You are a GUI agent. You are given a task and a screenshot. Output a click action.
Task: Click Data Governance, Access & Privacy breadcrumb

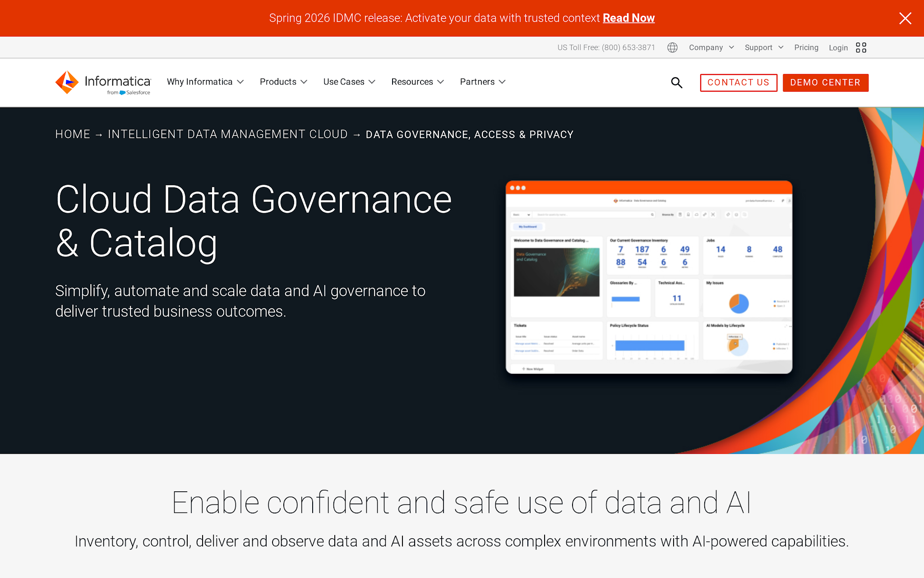470,135
